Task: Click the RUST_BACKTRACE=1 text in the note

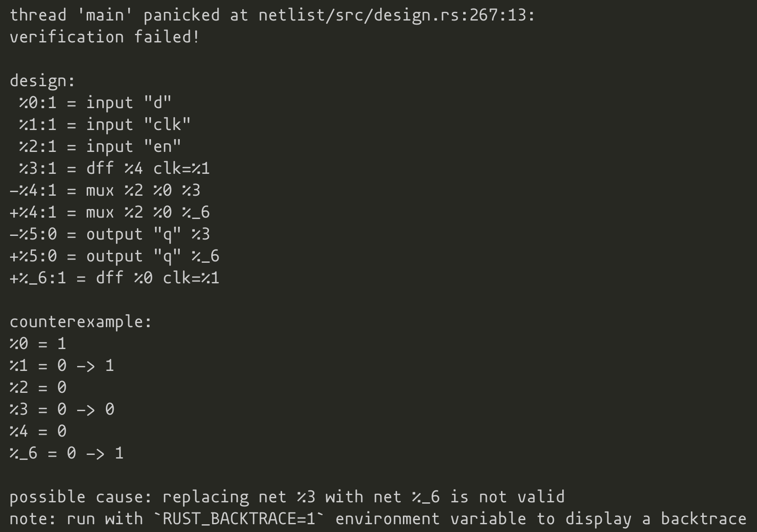Action: pyautogui.click(x=239, y=519)
